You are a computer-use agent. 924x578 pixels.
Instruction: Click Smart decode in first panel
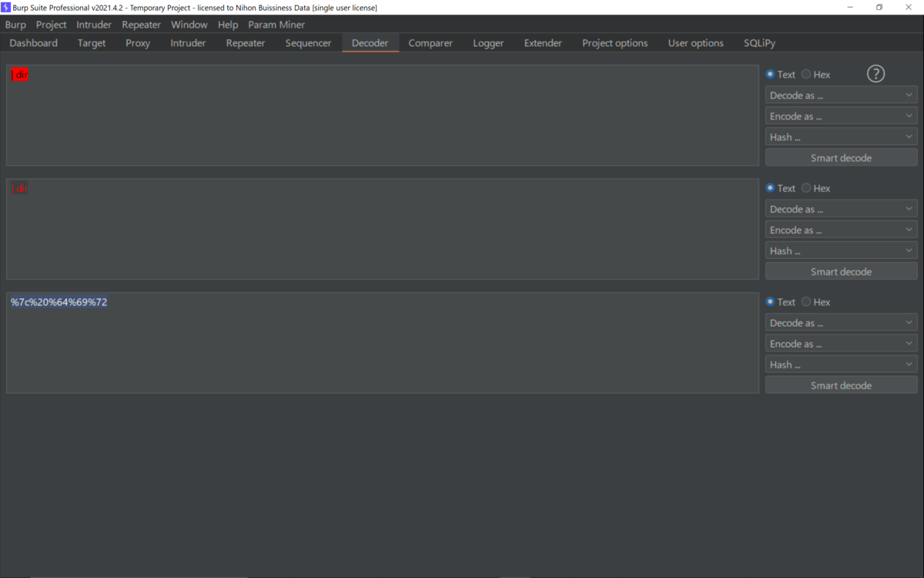pos(841,158)
